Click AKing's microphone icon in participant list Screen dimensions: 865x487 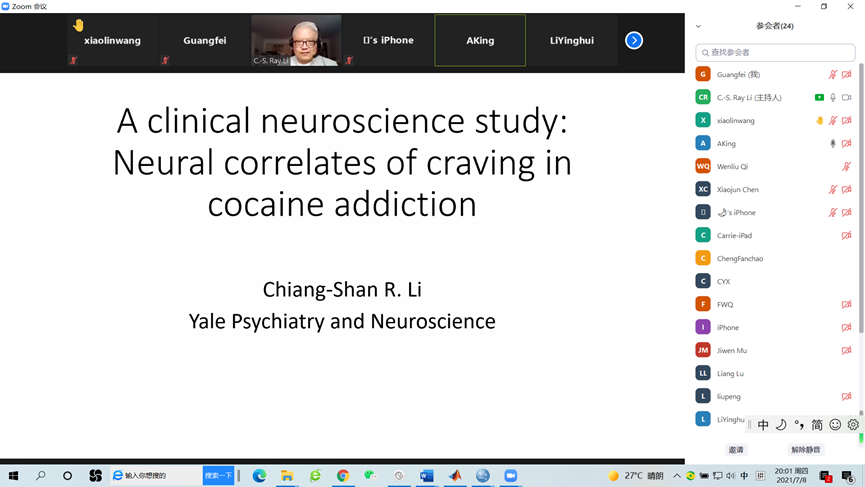click(x=832, y=144)
